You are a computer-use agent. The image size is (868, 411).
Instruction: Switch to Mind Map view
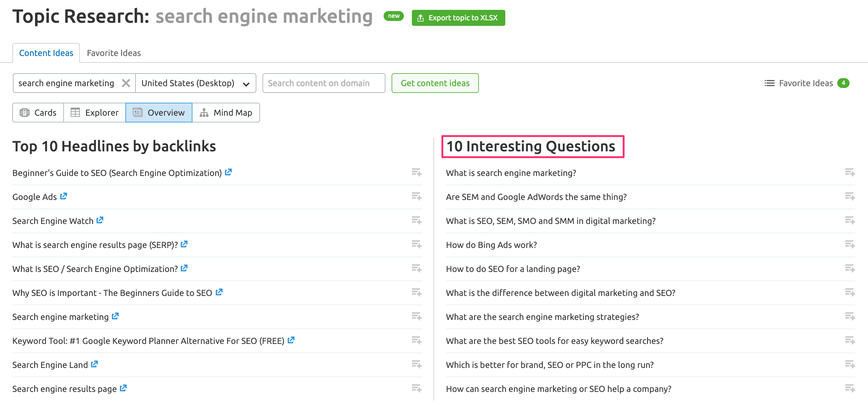point(226,113)
